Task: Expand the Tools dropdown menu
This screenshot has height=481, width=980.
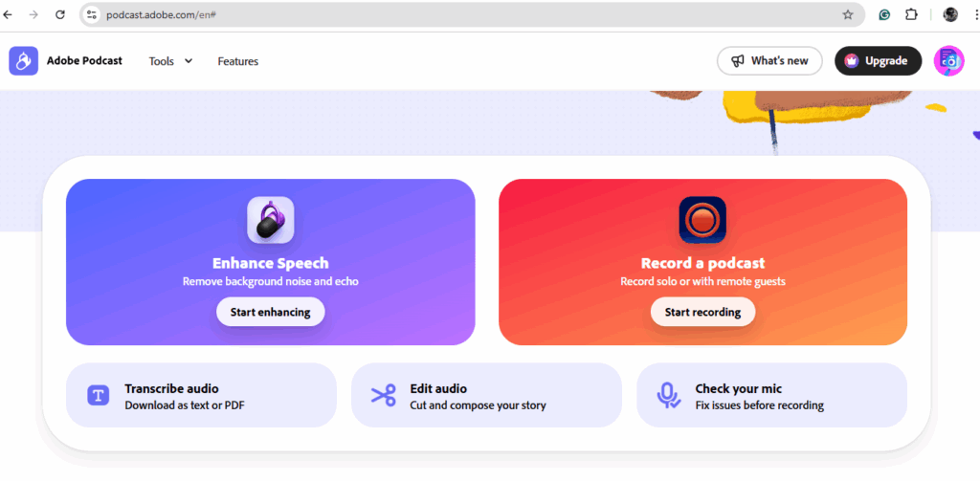Action: (x=170, y=61)
